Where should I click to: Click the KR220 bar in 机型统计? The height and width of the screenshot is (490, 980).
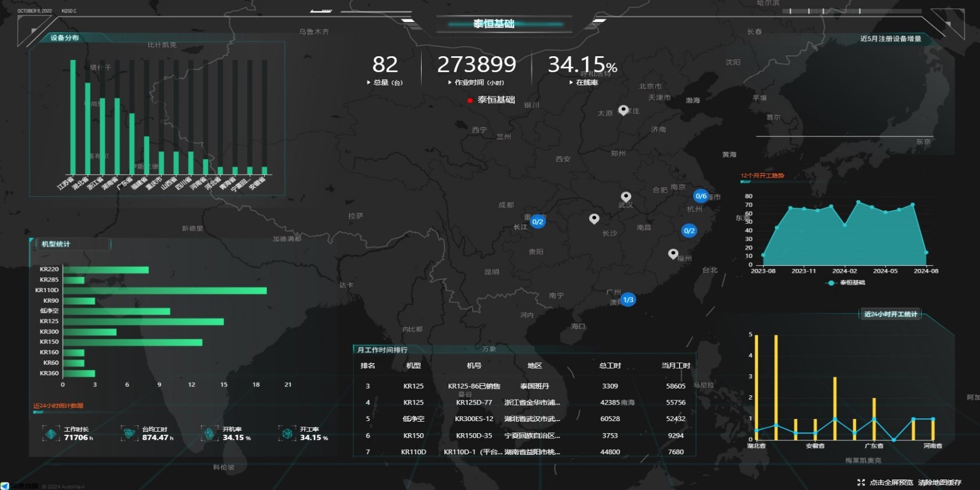pos(106,270)
